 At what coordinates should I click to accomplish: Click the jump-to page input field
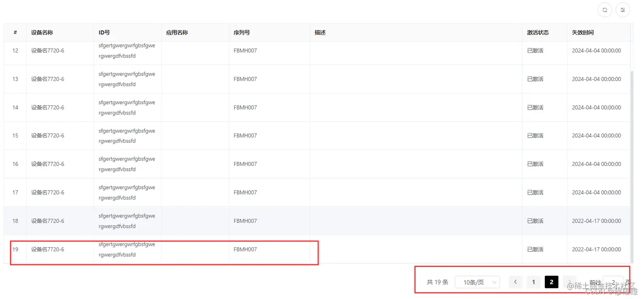click(x=613, y=282)
